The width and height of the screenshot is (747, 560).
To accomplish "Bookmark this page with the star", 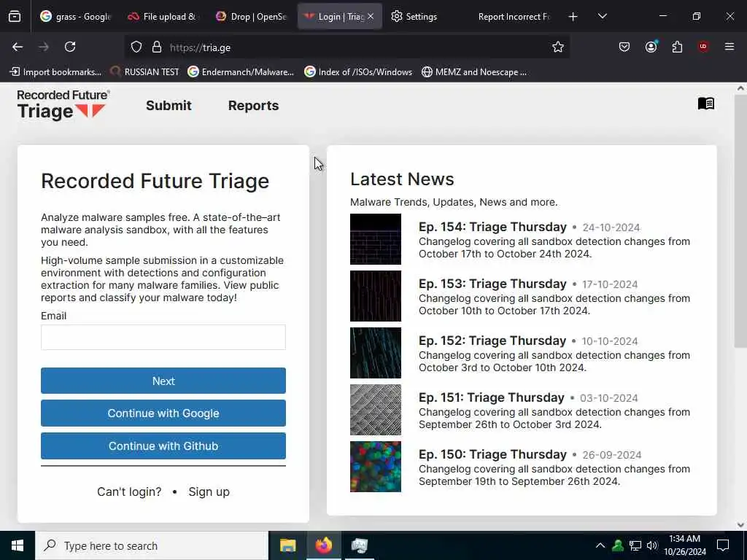I will pyautogui.click(x=558, y=47).
